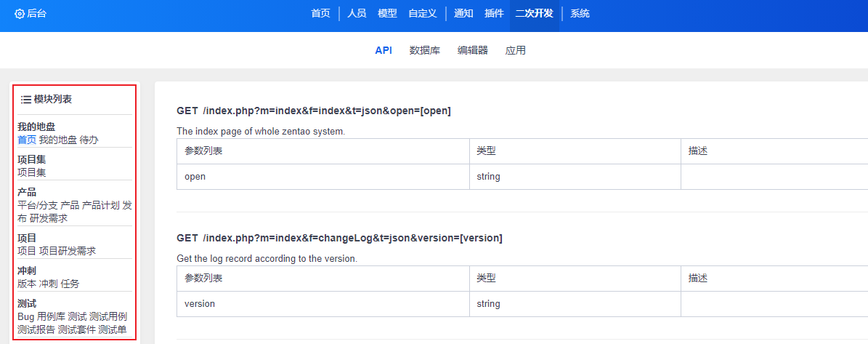The image size is (868, 344).
Task: Open the 人员 navigation item
Action: coord(357,13)
